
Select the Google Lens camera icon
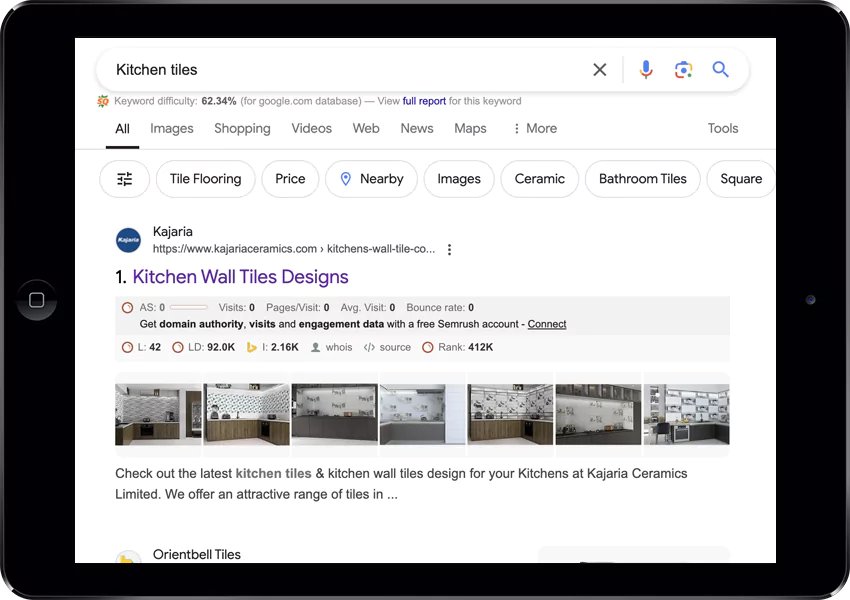point(683,70)
